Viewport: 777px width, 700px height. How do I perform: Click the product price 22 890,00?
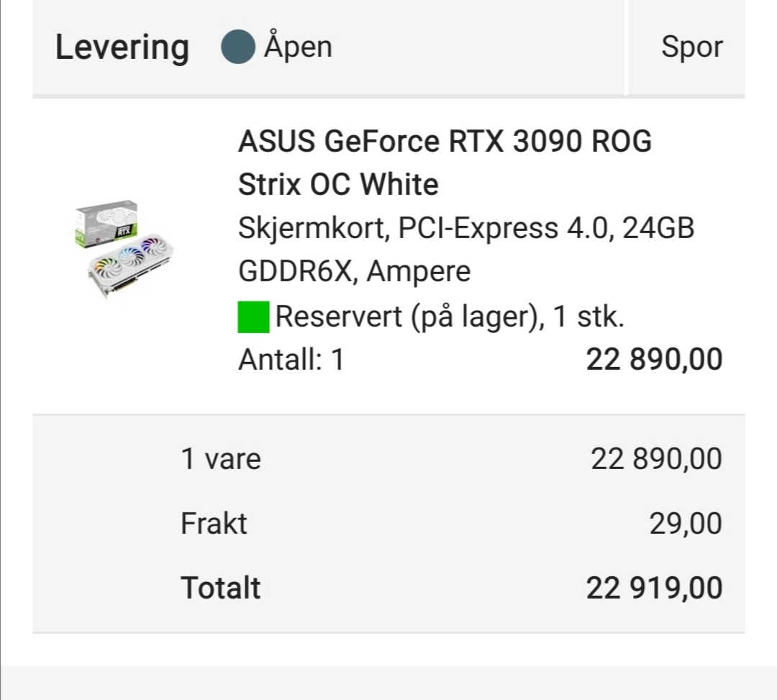pyautogui.click(x=654, y=359)
